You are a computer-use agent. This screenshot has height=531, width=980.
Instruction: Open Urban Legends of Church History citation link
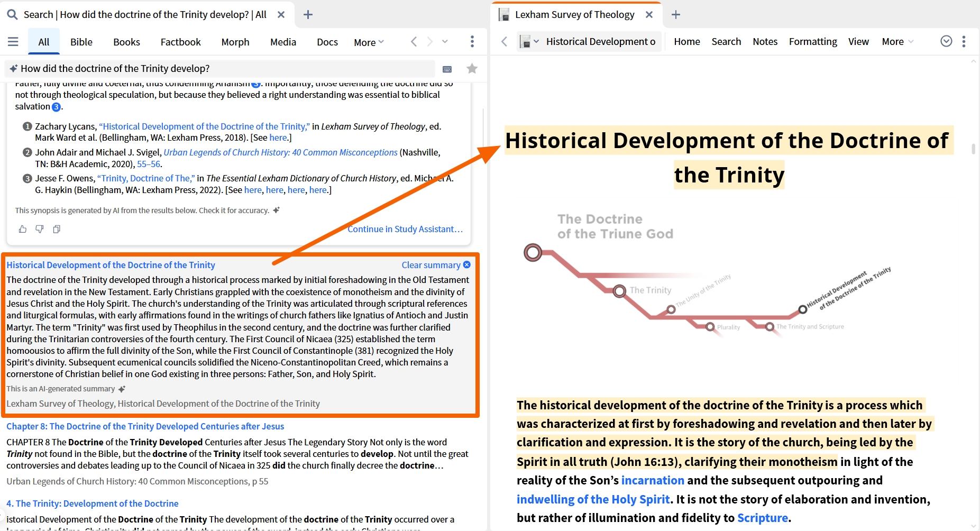tap(280, 152)
